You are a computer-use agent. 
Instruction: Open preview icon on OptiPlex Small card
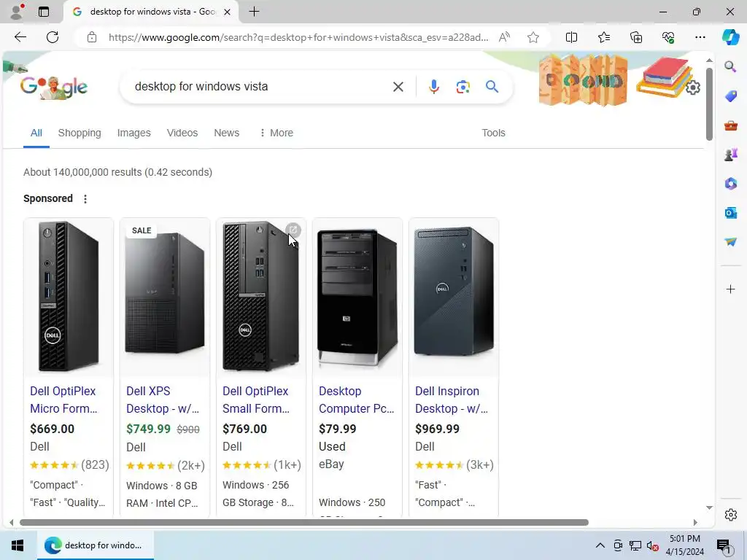point(293,230)
